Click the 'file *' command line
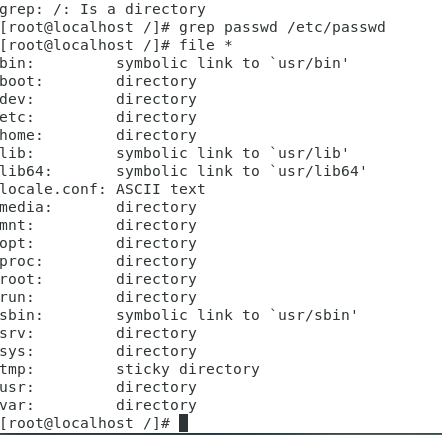 [116, 45]
